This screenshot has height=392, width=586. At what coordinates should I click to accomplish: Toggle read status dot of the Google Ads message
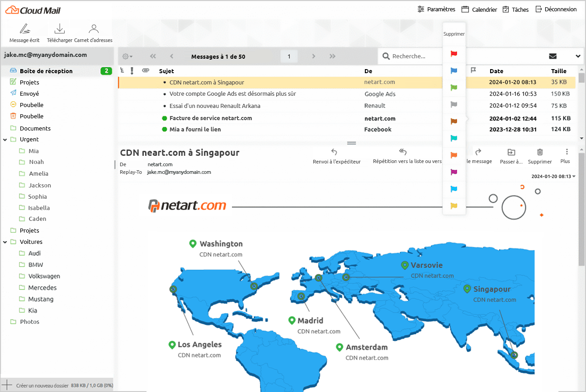(x=165, y=94)
